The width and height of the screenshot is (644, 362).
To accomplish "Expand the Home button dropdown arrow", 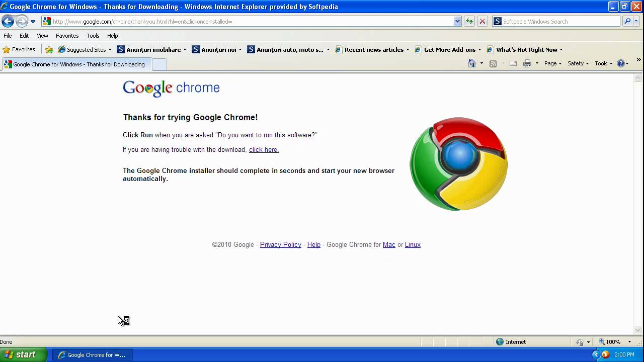I will click(x=481, y=63).
